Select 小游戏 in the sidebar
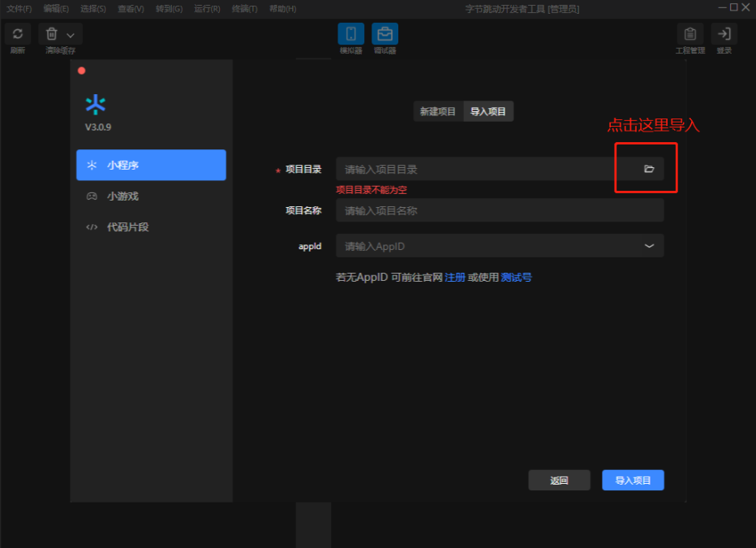 click(151, 196)
